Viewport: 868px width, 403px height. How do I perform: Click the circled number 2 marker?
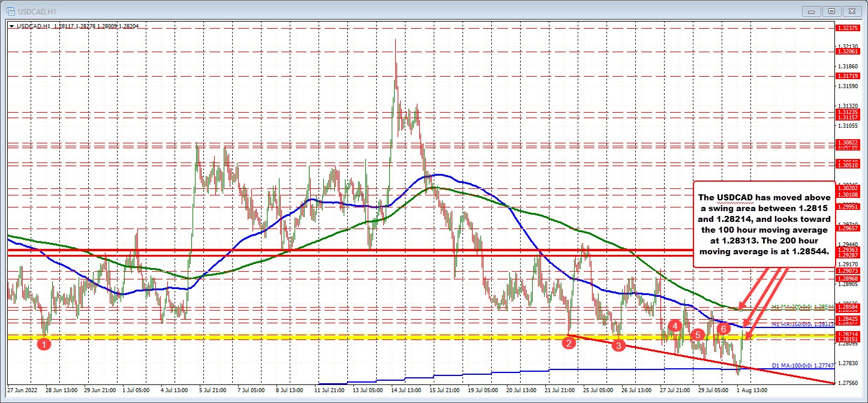pyautogui.click(x=569, y=343)
